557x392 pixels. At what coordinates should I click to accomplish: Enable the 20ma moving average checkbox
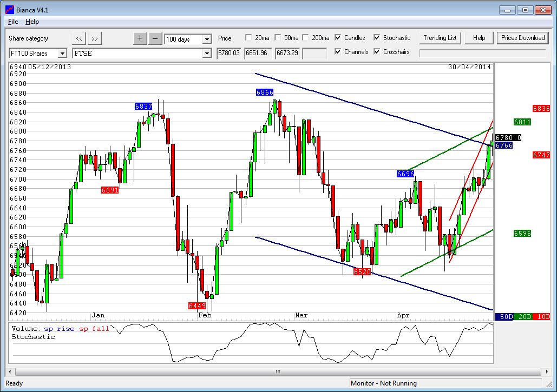point(248,38)
